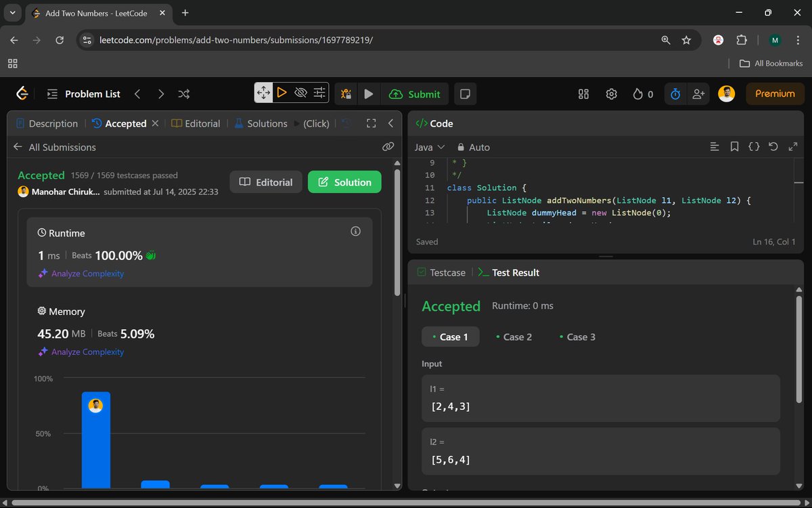Maximize the left panel with fullscreen icon

point(371,123)
